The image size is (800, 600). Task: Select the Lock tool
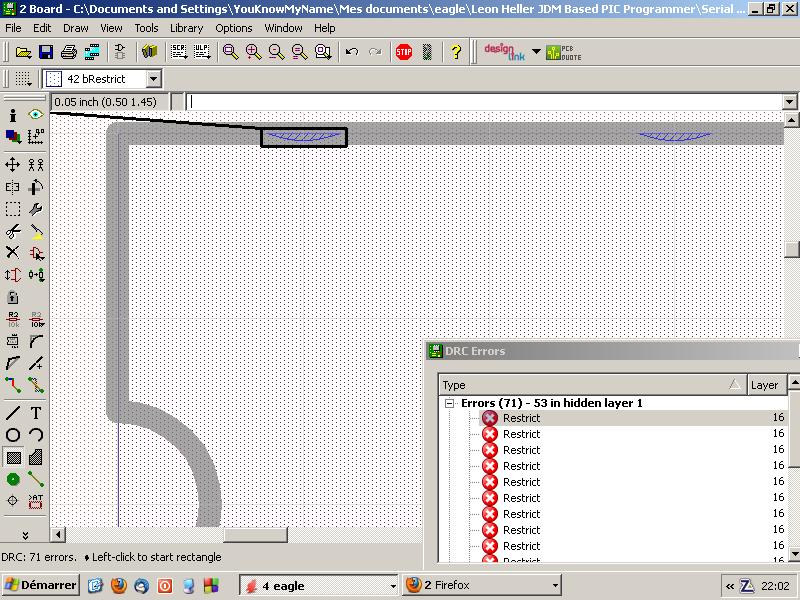tap(13, 297)
